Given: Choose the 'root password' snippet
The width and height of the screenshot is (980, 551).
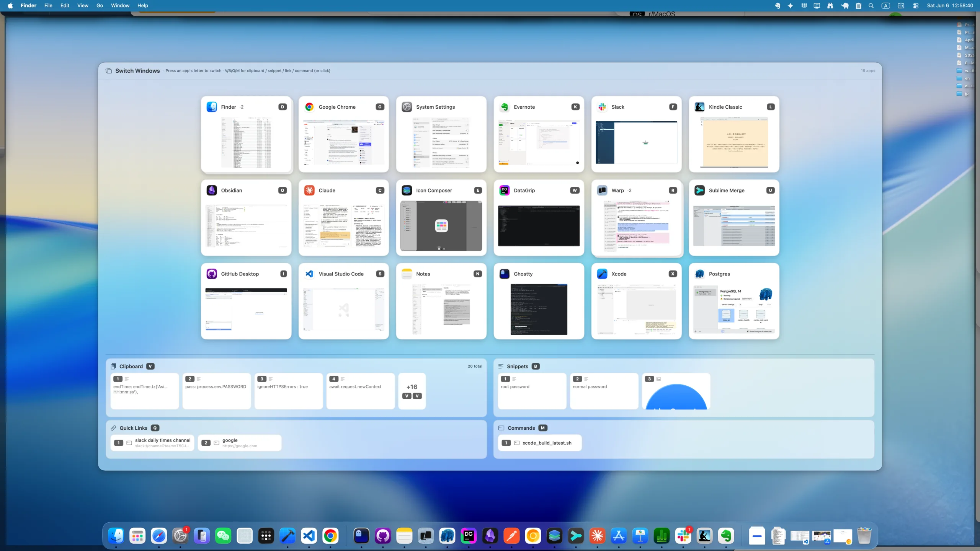Looking at the screenshot, I should point(532,391).
